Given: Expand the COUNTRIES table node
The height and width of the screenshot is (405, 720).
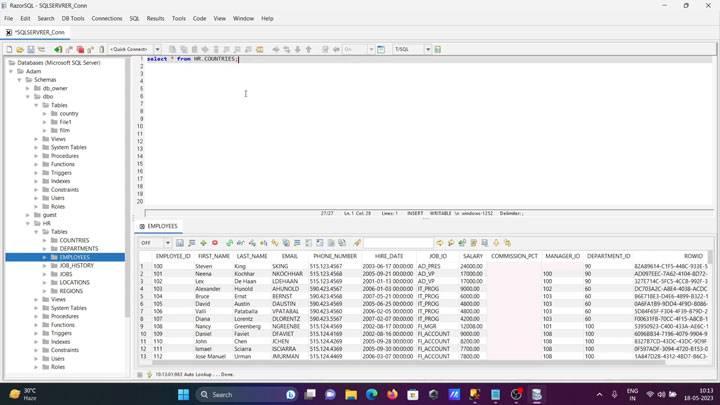Looking at the screenshot, I should (x=45, y=240).
